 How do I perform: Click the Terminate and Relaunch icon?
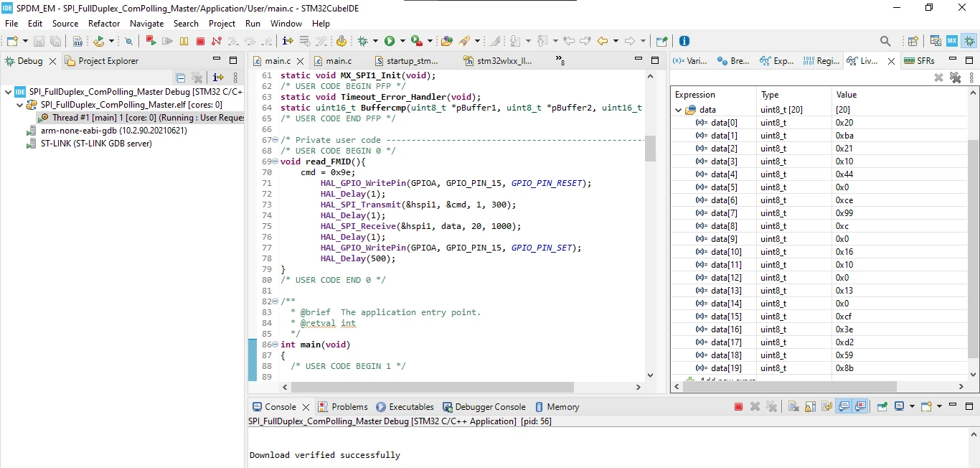coord(151,42)
